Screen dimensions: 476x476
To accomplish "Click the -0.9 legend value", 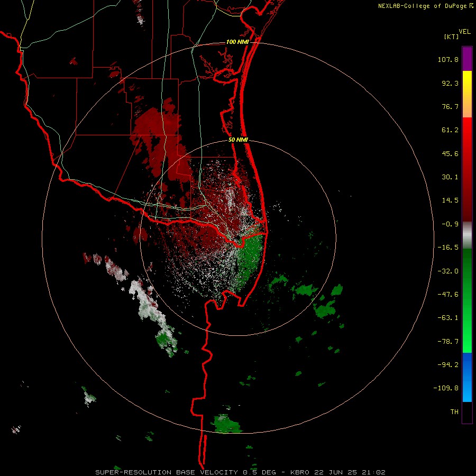I will pyautogui.click(x=450, y=224).
